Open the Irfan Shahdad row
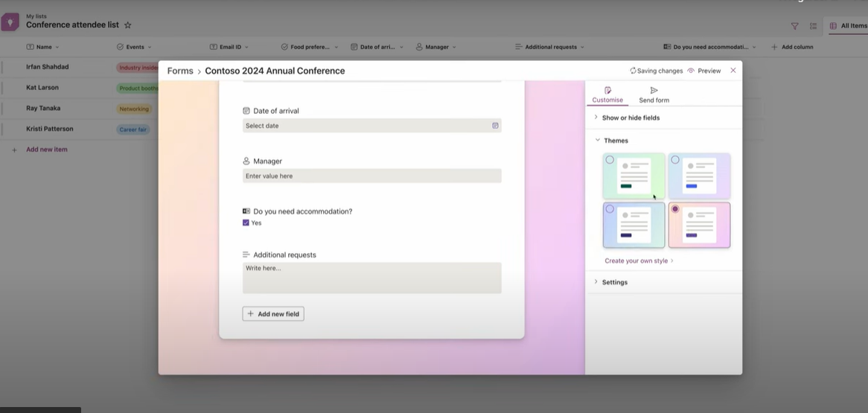The image size is (868, 413). pyautogui.click(x=47, y=67)
